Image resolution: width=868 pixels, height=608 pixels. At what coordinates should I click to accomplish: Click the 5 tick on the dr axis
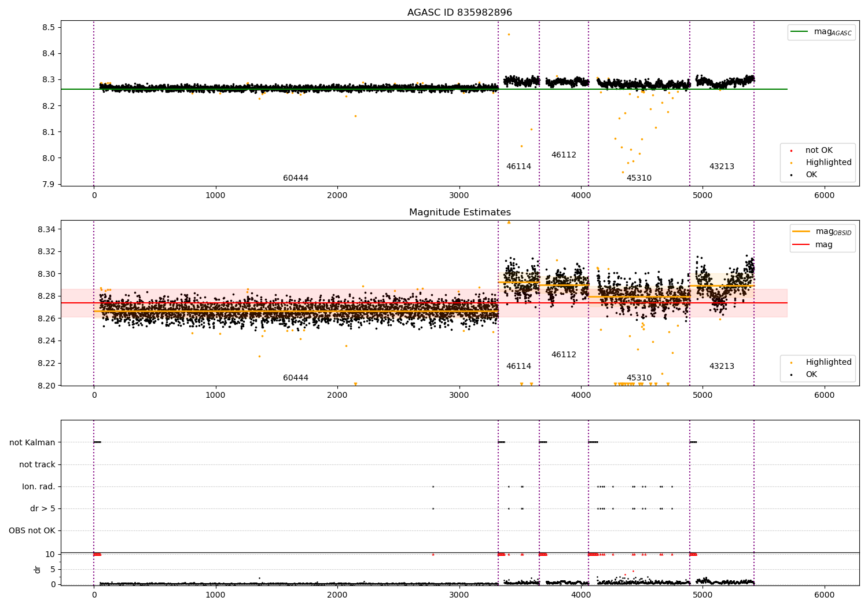coord(53,570)
